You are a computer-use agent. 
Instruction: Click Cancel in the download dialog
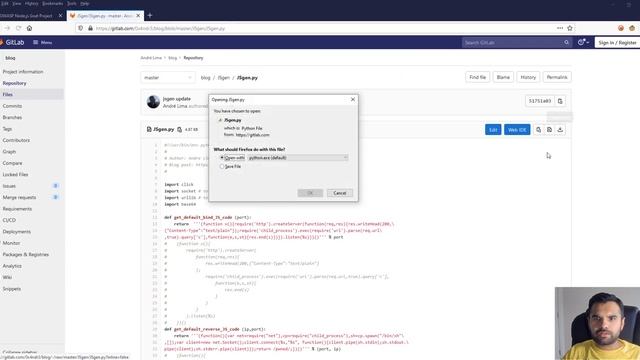tap(340, 193)
